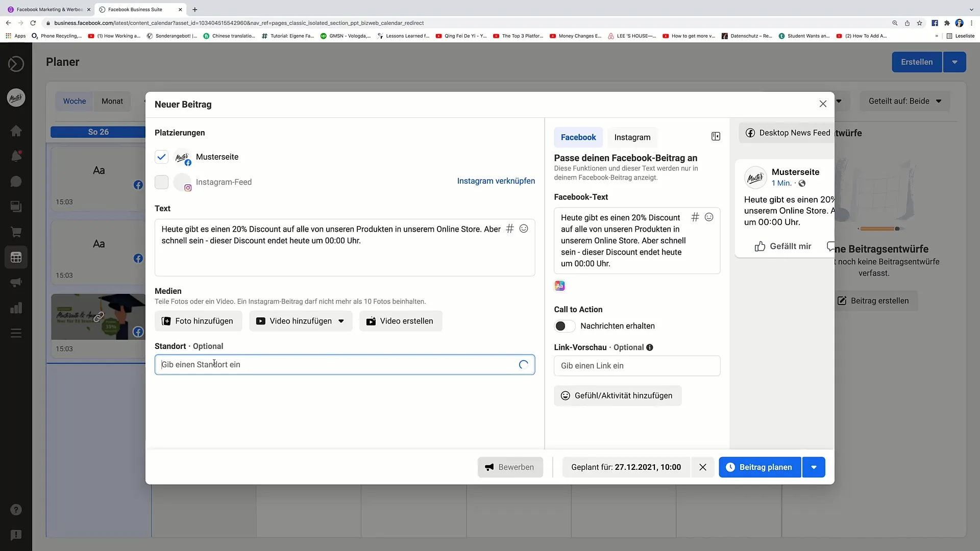Click the hashtag icon in text field
Viewport: 980px width, 551px height.
coord(509,228)
